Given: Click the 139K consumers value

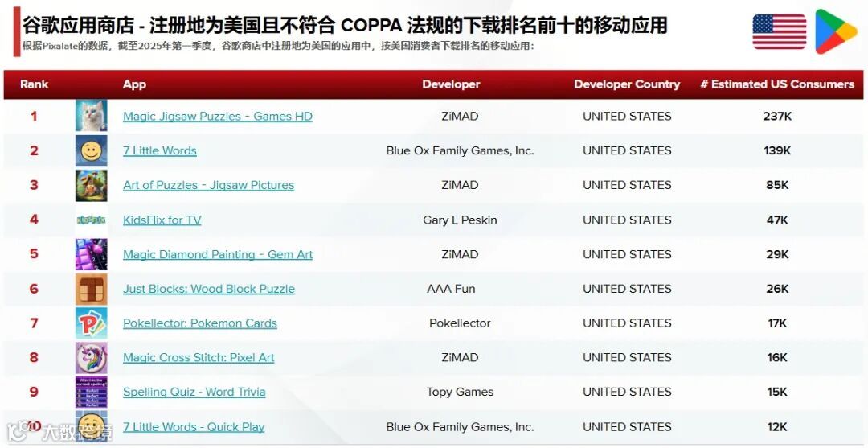Looking at the screenshot, I should (777, 150).
